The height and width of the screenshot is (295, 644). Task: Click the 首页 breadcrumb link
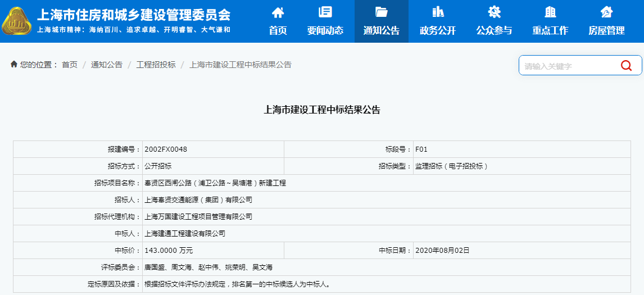point(70,65)
